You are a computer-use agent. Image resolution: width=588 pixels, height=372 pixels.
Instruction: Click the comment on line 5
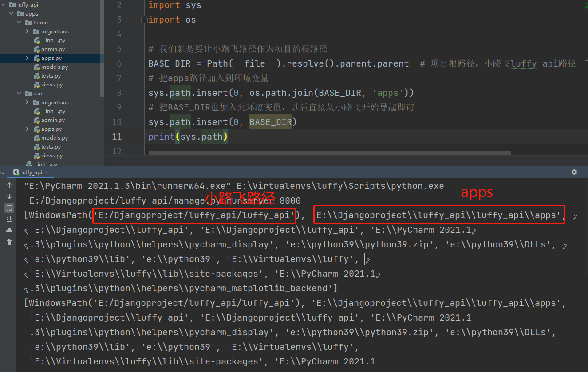[238, 49]
